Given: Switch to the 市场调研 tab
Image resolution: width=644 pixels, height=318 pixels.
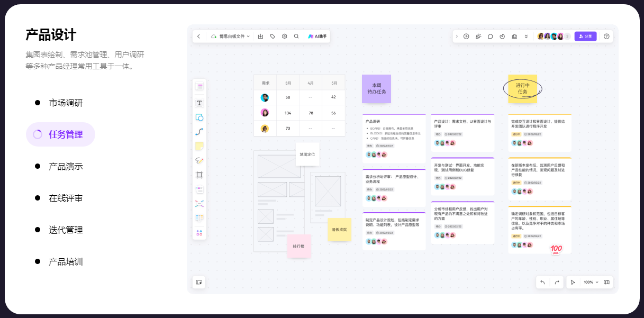Looking at the screenshot, I should point(66,103).
